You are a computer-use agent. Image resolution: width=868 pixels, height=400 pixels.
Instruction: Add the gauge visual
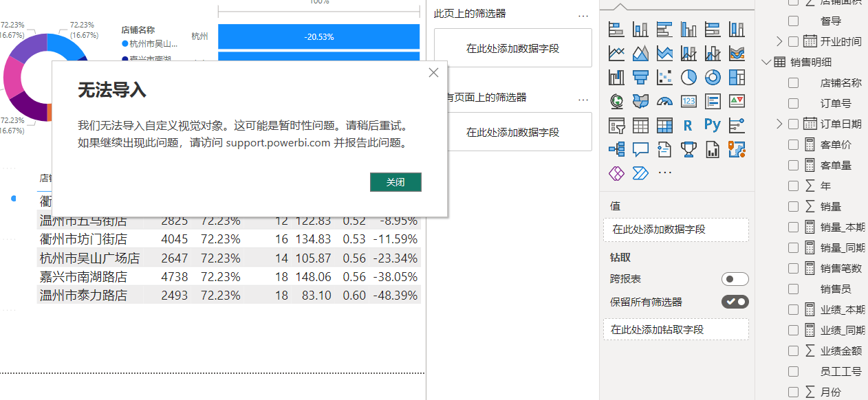[664, 101]
